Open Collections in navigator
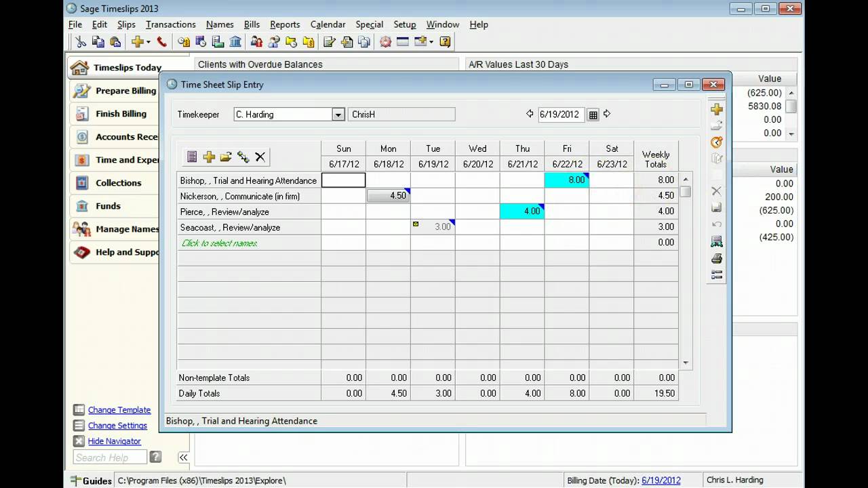Image resolution: width=868 pixels, height=488 pixels. tap(115, 183)
